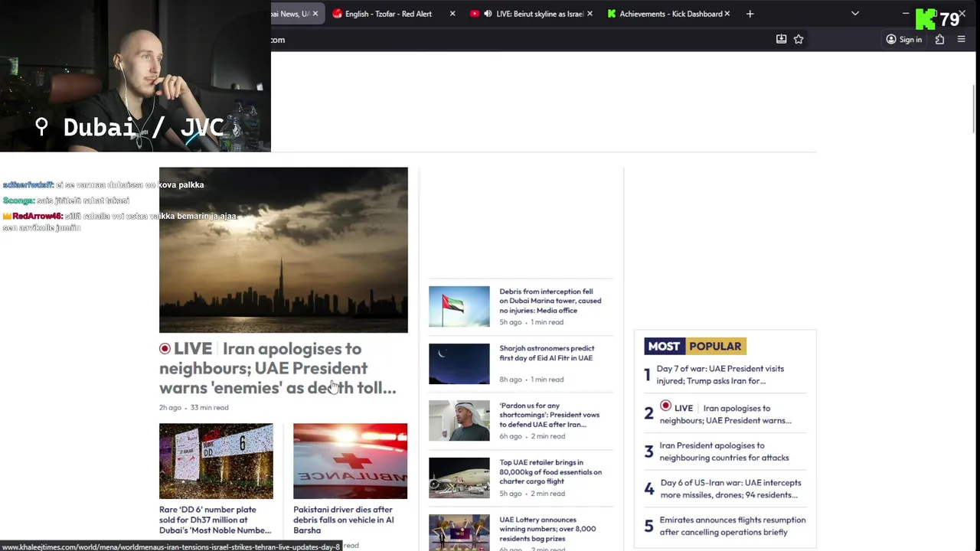Expand the list all tabs dropdown
This screenshot has width=980, height=551.
click(x=855, y=14)
